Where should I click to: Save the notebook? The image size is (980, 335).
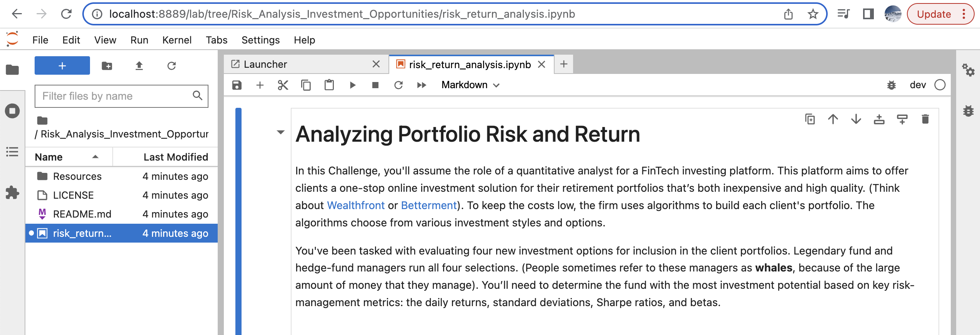237,85
